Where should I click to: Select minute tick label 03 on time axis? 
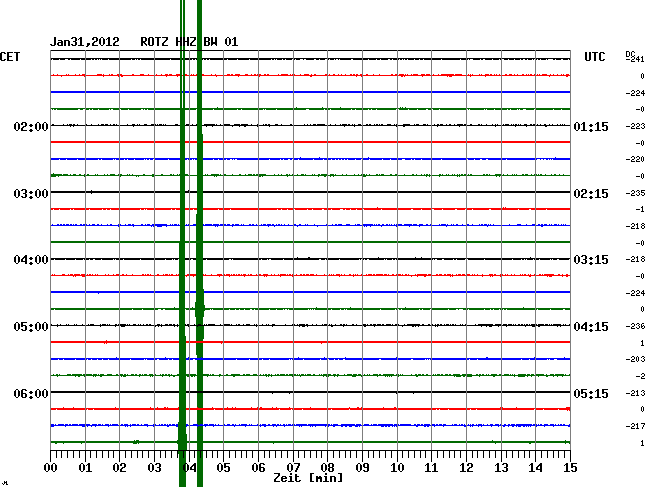tap(154, 467)
